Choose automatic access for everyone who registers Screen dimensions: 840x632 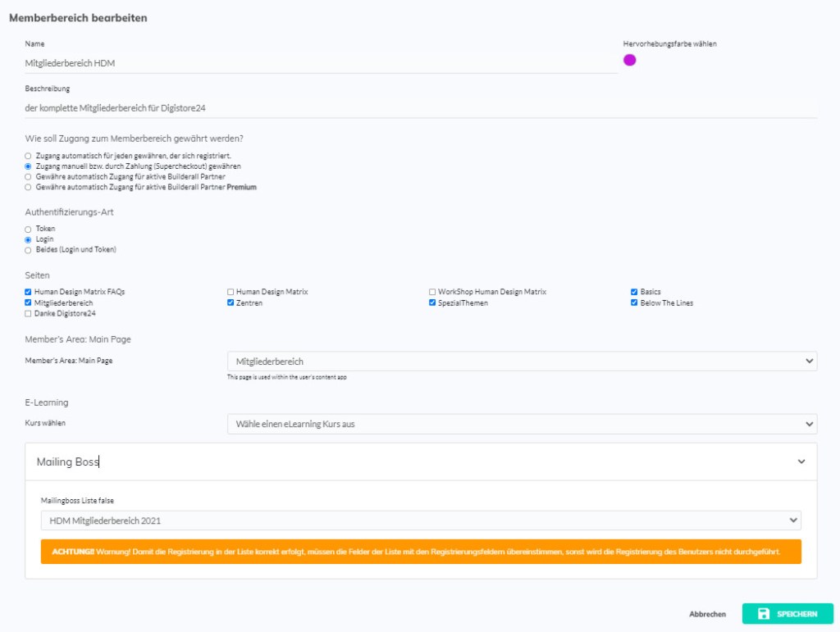29,156
